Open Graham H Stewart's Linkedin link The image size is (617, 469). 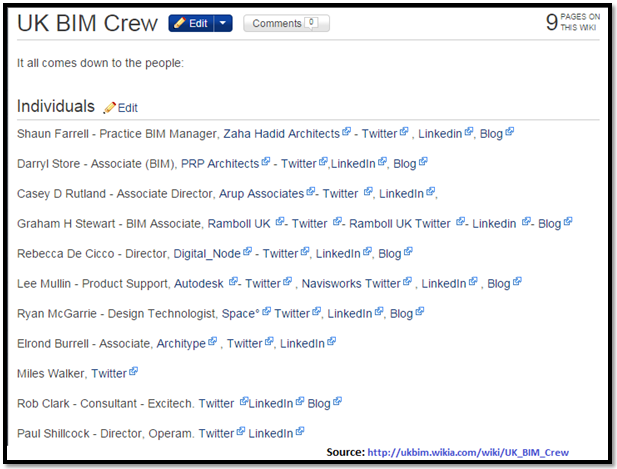click(494, 223)
